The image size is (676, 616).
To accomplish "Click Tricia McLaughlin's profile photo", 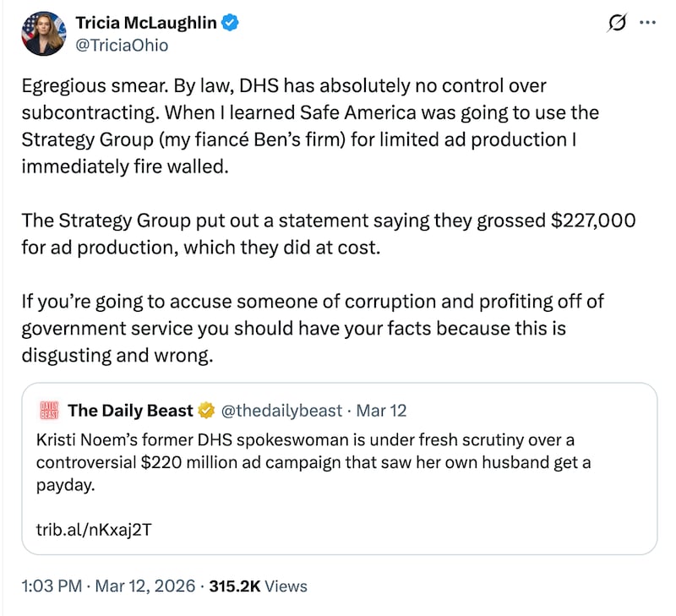I will (44, 34).
